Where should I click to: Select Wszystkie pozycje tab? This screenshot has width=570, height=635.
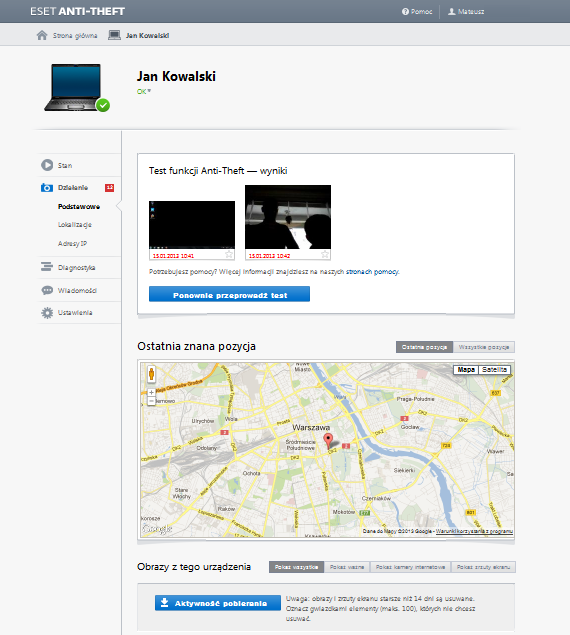tap(484, 347)
